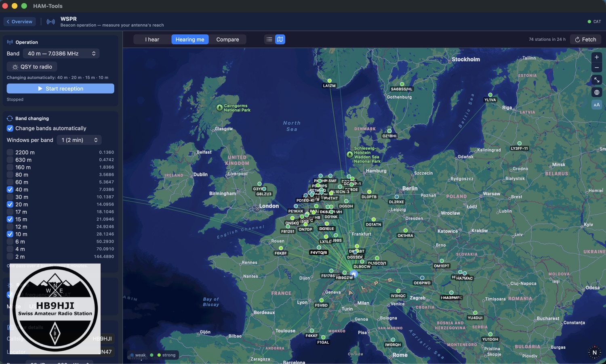Click the YL1VA station marker
Viewport: 606px width, 364px height.
click(490, 95)
